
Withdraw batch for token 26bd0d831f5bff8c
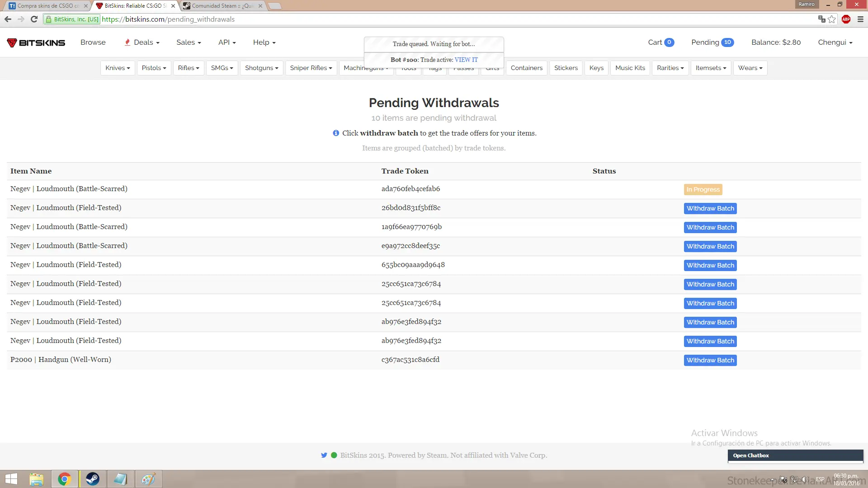click(x=710, y=208)
